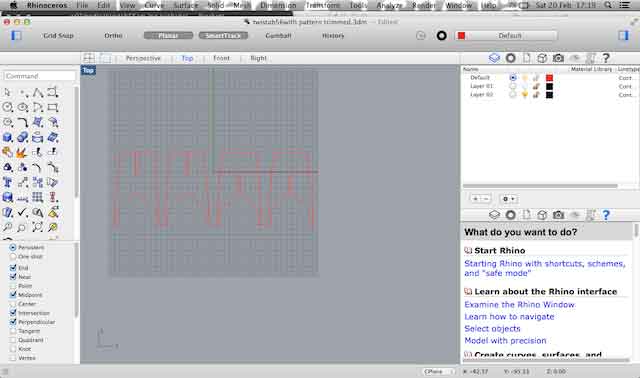This screenshot has height=378, width=640.
Task: Select the blue Box solid tool
Action: (7, 137)
